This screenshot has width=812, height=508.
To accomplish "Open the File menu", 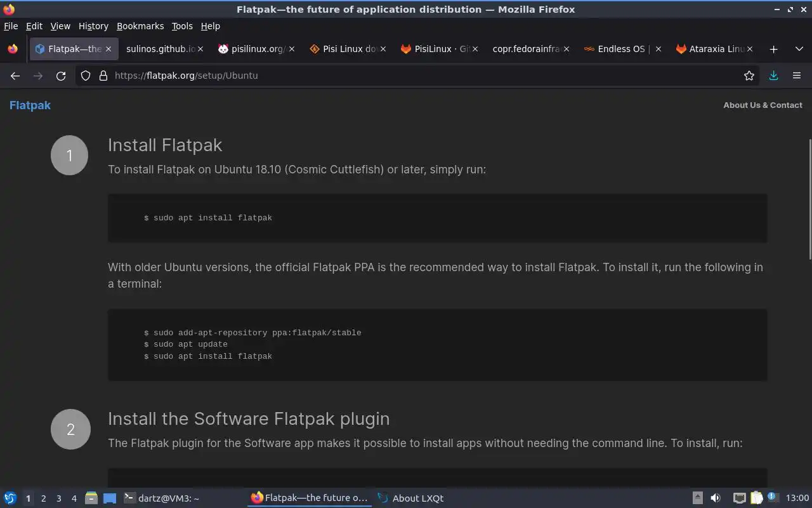I will [x=11, y=26].
